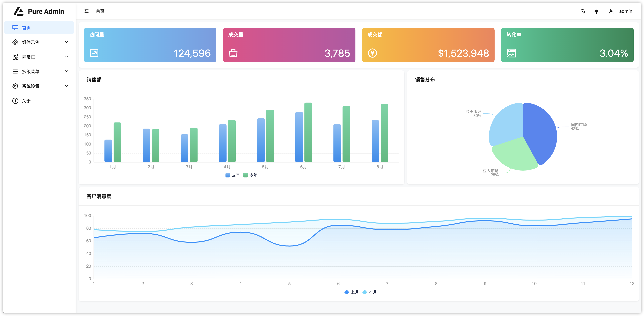Click the 转化率 image chart icon
This screenshot has height=316, width=644.
511,53
